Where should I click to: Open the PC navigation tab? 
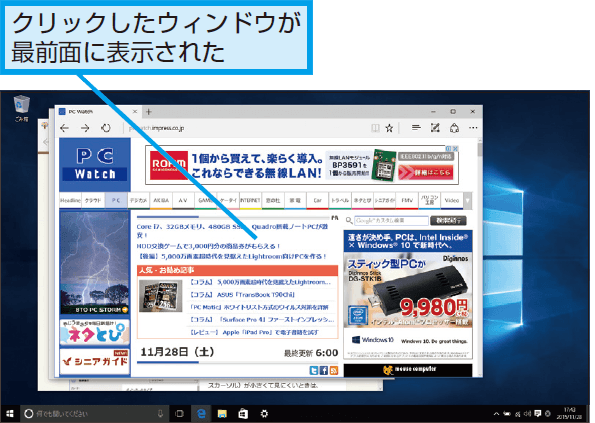[116, 200]
